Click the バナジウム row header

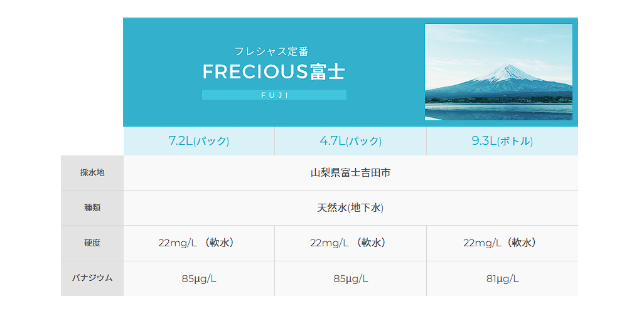coord(92,278)
